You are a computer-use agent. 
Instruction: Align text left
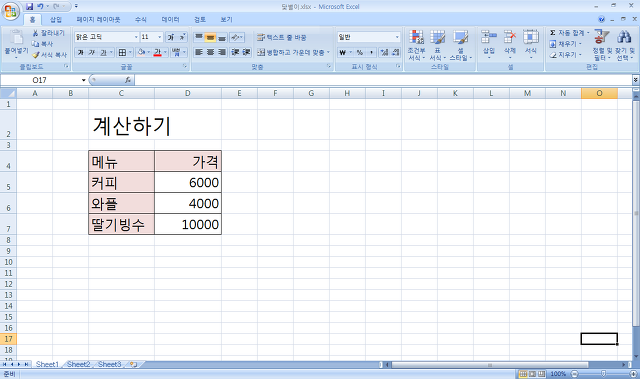click(199, 52)
